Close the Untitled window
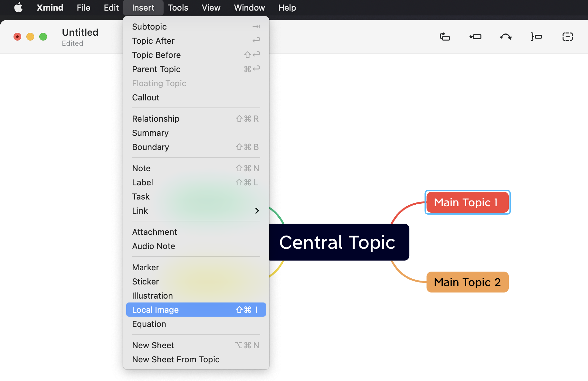 coord(17,37)
